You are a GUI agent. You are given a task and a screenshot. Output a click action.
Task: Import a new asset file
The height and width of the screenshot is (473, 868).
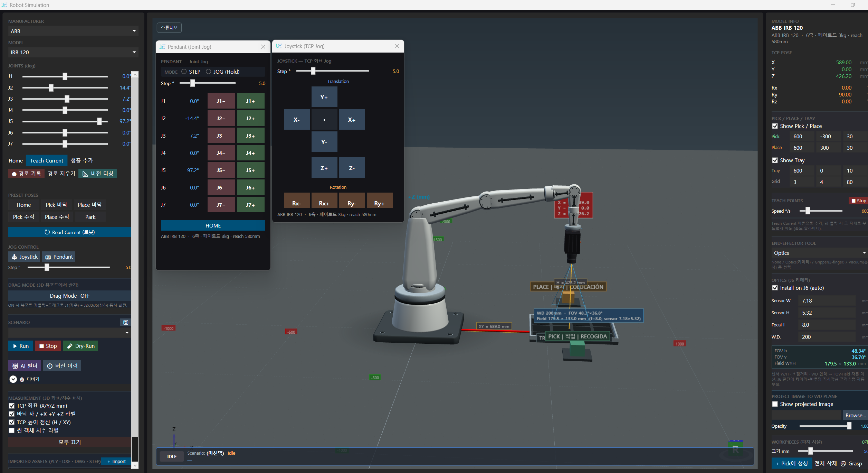[116, 461]
